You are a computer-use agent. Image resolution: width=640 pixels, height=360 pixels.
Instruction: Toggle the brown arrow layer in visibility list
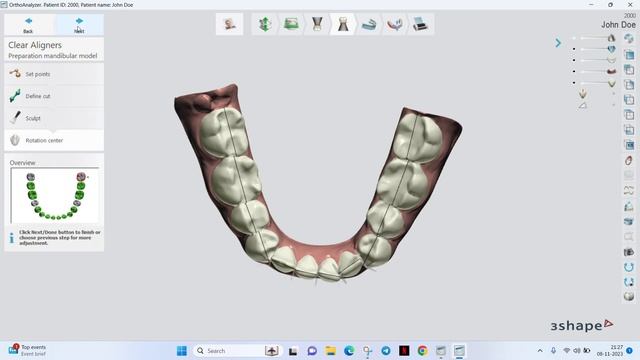[x=583, y=94]
